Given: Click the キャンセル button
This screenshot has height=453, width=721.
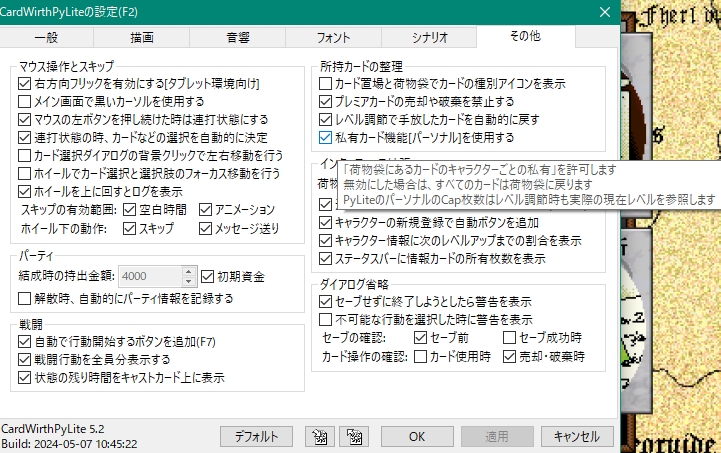Looking at the screenshot, I should tap(576, 436).
